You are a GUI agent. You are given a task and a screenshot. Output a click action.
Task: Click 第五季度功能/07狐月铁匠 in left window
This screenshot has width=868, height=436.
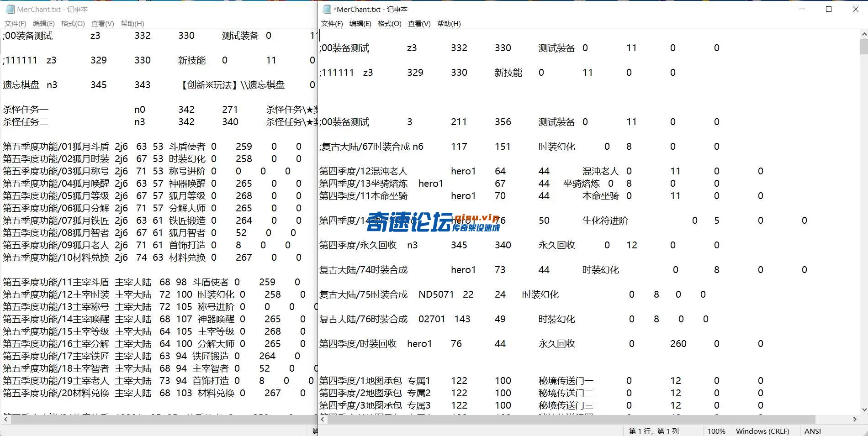[56, 221]
